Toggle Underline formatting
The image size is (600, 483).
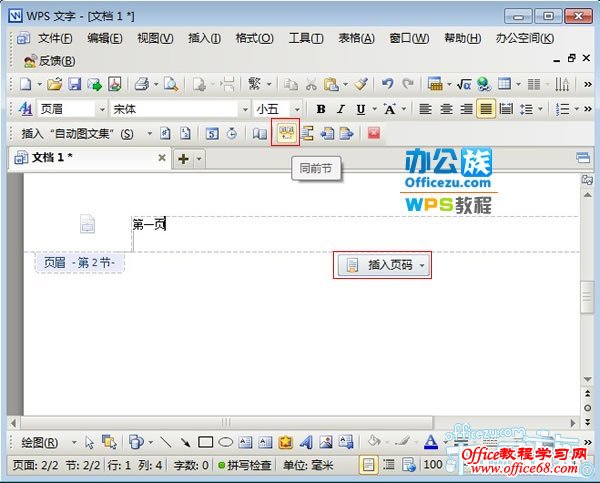coord(360,109)
